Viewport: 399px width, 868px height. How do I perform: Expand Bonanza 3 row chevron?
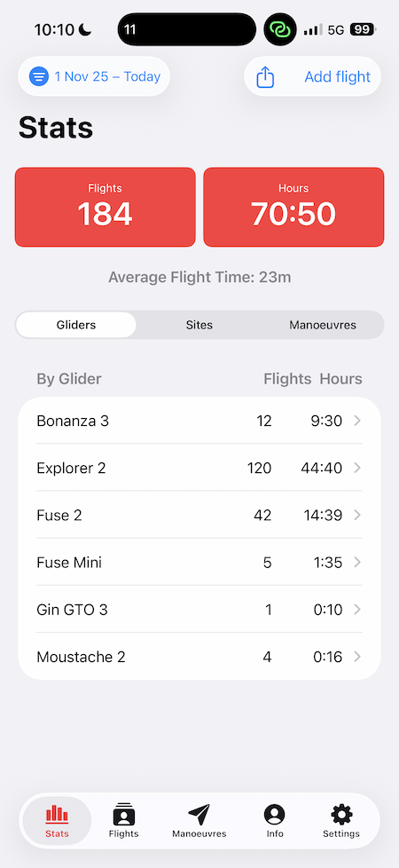(x=357, y=421)
